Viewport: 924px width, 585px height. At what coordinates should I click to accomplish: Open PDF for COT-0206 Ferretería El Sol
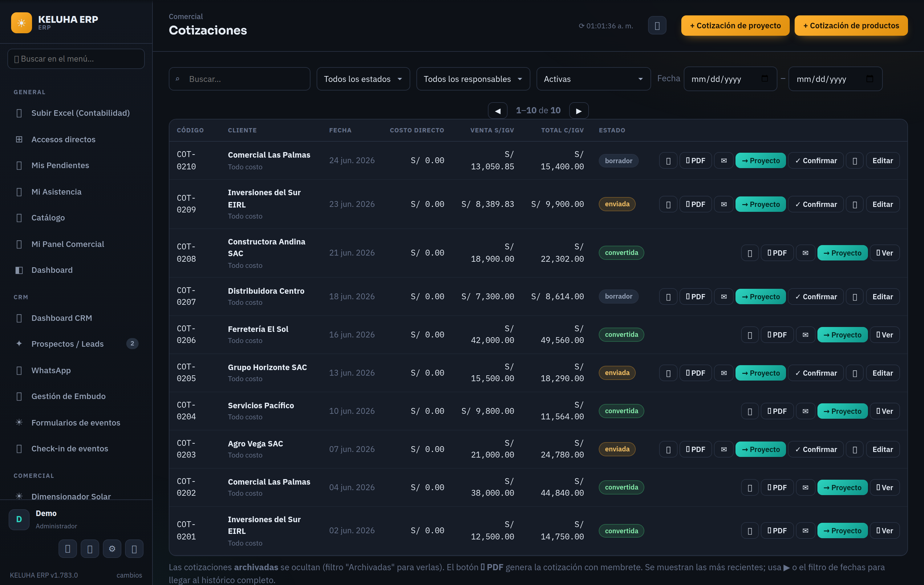(x=777, y=335)
